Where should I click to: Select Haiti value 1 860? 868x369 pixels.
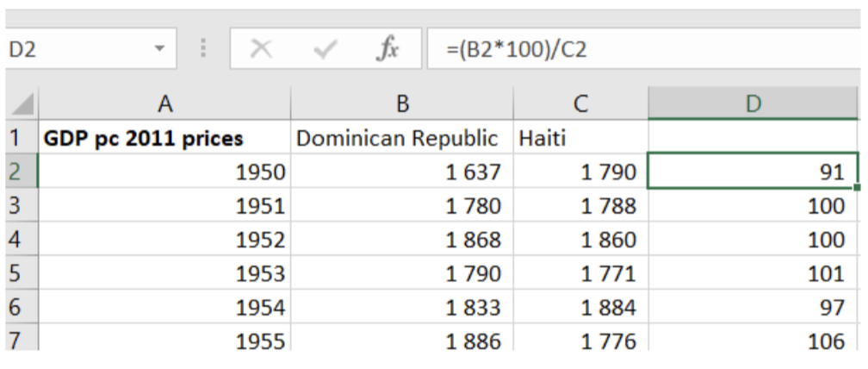[x=580, y=240]
